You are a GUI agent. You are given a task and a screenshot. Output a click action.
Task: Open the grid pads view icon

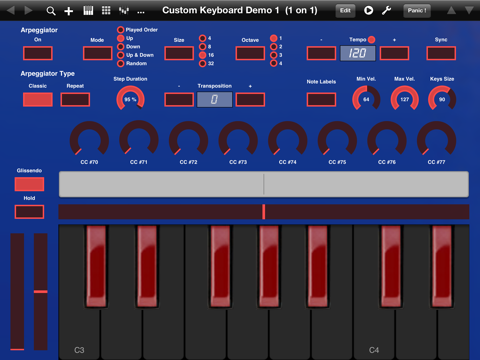tap(106, 10)
